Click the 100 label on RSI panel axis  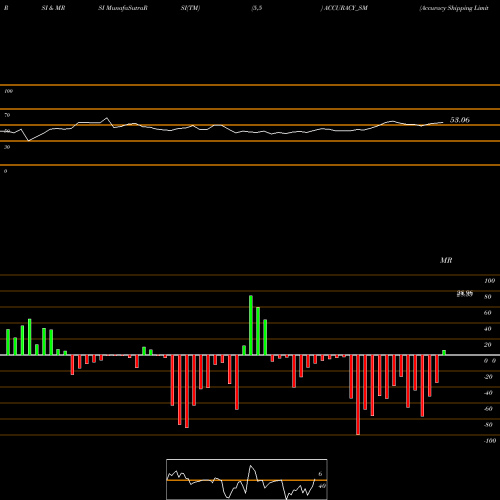click(x=8, y=91)
